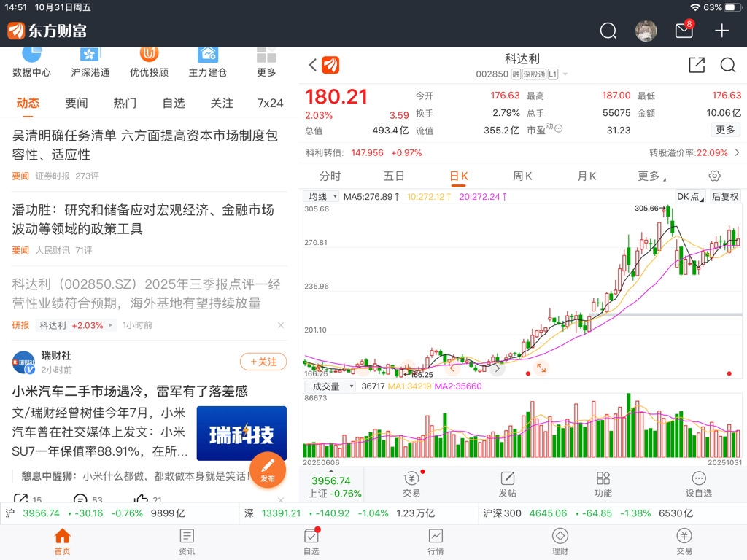Open 瑞科技 article thumbnail

click(241, 433)
